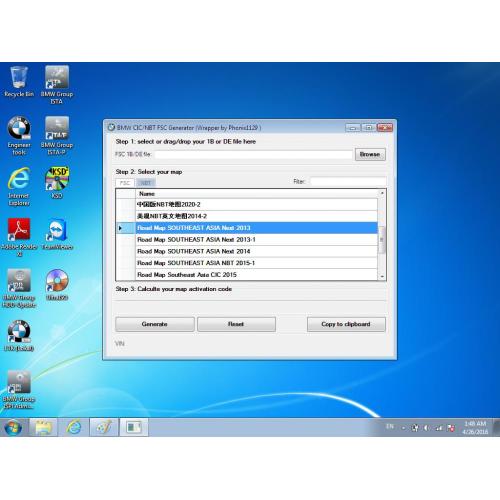Open Internet Explorer desktop icon
This screenshot has width=500, height=500.
coord(19,187)
